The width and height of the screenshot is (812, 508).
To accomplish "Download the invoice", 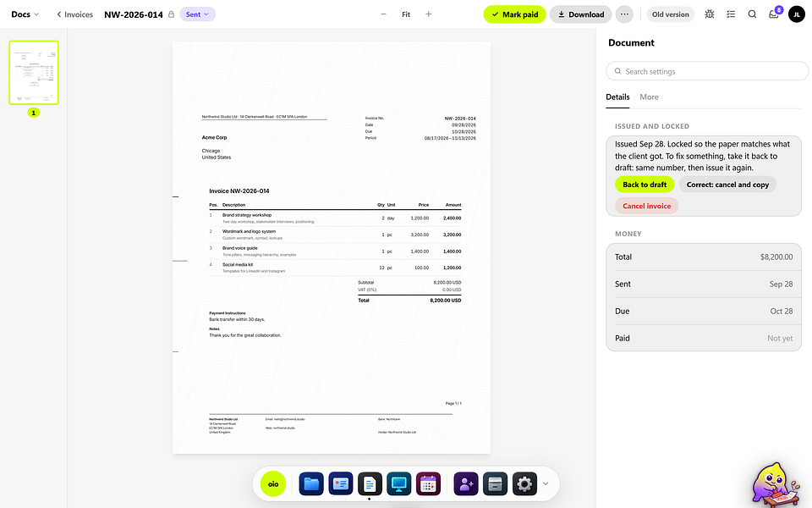I will (x=580, y=14).
